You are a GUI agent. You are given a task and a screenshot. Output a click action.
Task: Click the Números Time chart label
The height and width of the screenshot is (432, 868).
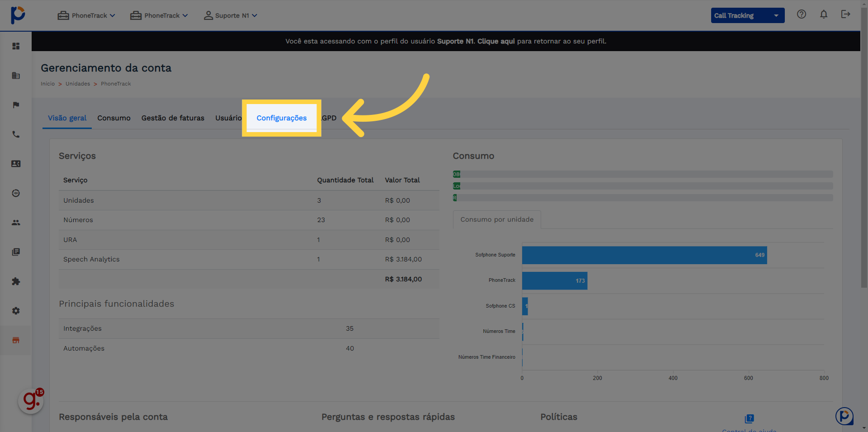(499, 331)
